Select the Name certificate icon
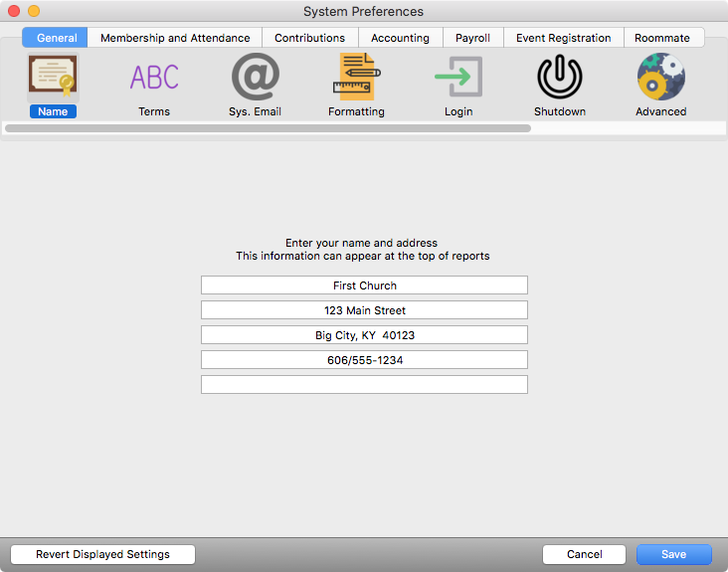This screenshot has width=728, height=572. click(53, 78)
